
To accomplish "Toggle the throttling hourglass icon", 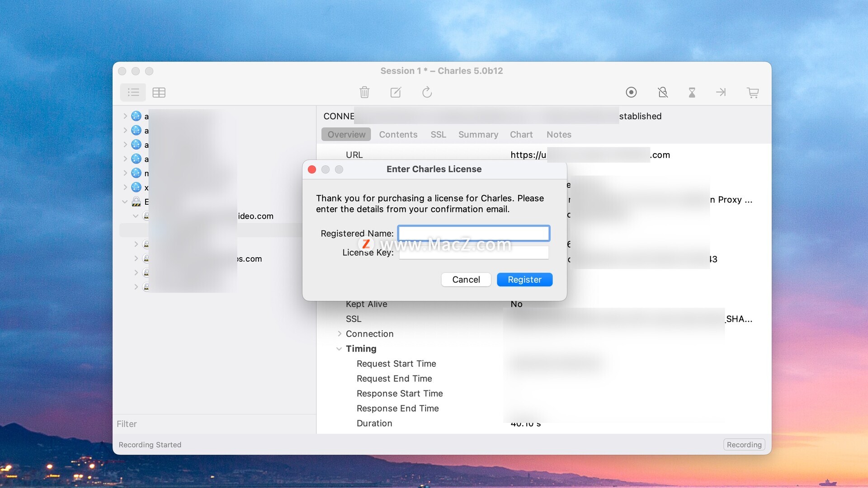I will 692,93.
